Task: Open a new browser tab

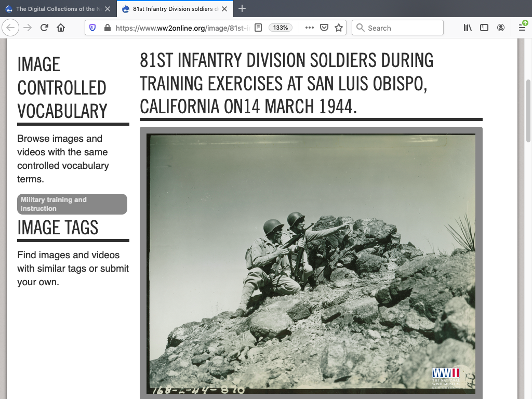Action: point(242,9)
